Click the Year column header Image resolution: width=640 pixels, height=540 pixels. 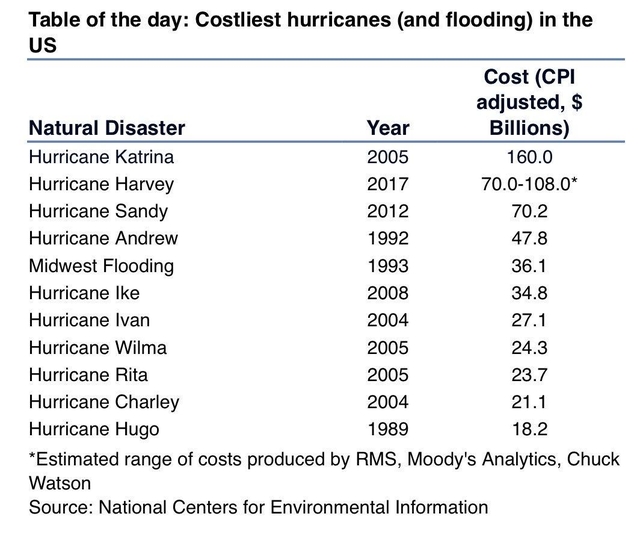pyautogui.click(x=388, y=128)
